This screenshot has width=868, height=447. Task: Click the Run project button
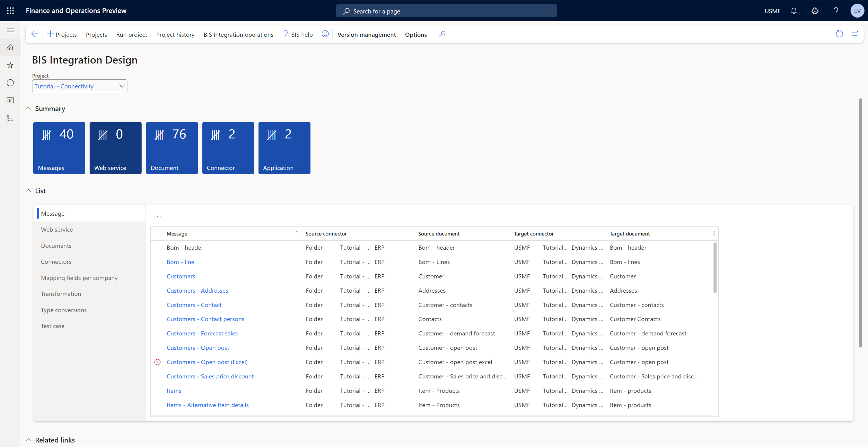[131, 34]
